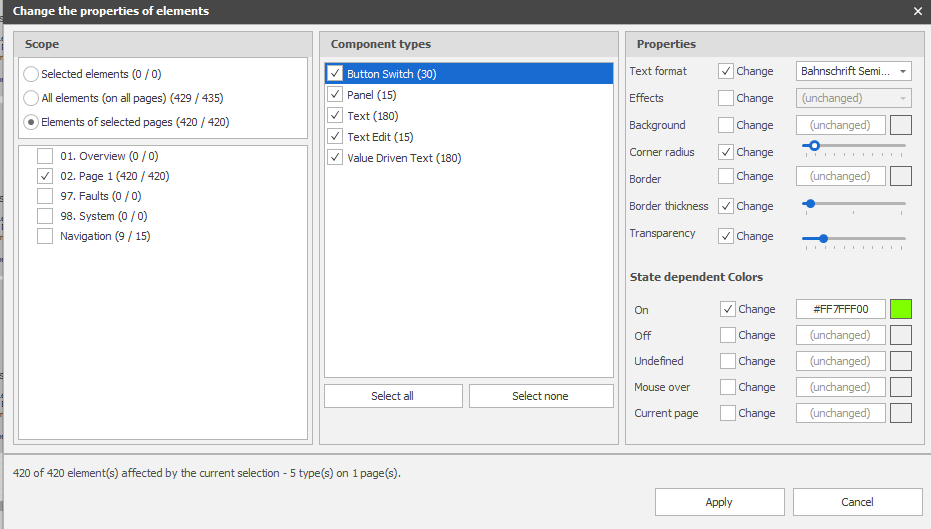Click the Select all button
Image resolution: width=931 pixels, height=529 pixels.
point(393,396)
